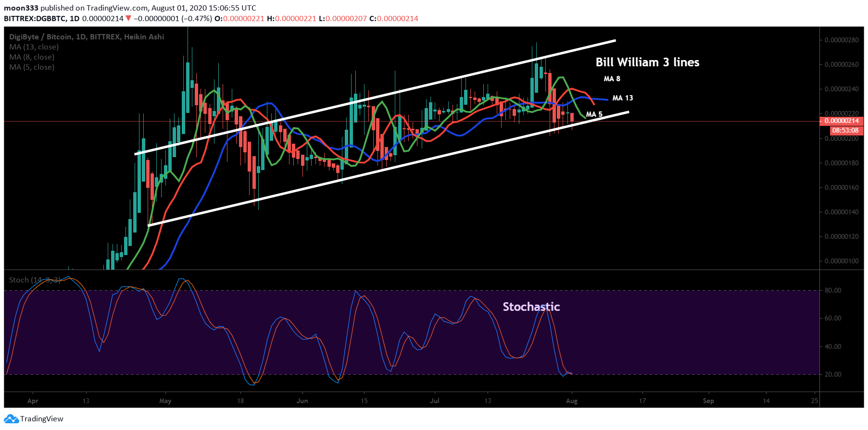Image resolution: width=868 pixels, height=430 pixels.
Task: Click the 13 date label after Apr
Action: coord(86,401)
